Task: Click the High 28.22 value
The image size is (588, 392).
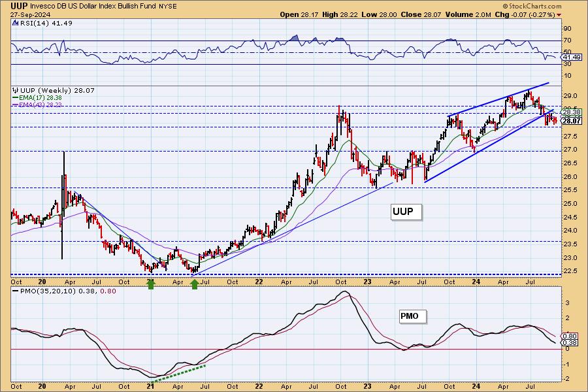Action: click(340, 14)
